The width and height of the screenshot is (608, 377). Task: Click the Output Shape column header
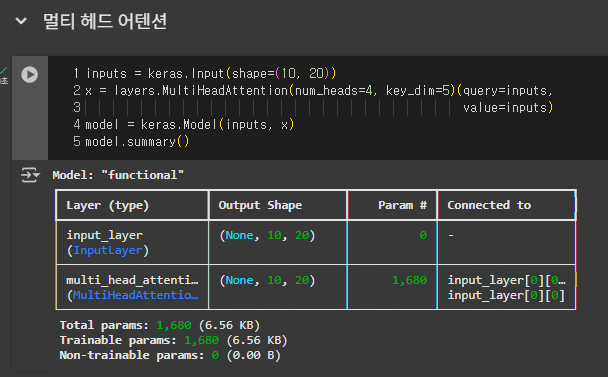pyautogui.click(x=260, y=205)
